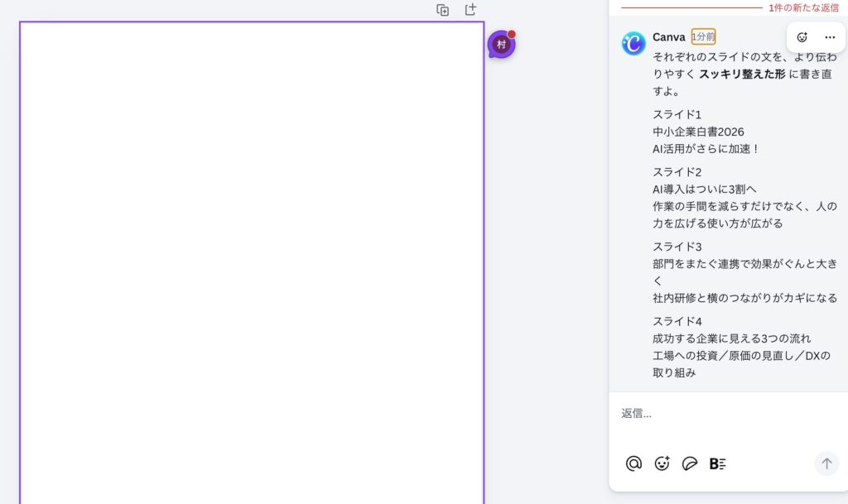
Task: Click the スライド3 heading in the comment
Action: point(677,247)
